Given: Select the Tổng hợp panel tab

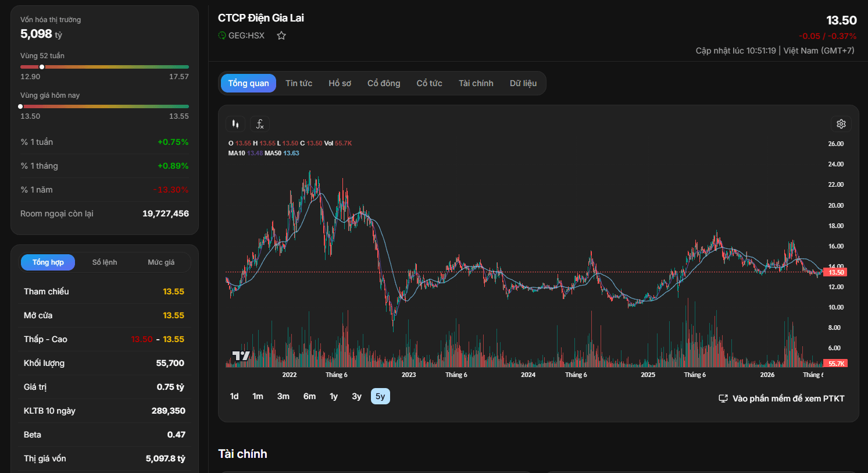Looking at the screenshot, I should point(48,262).
